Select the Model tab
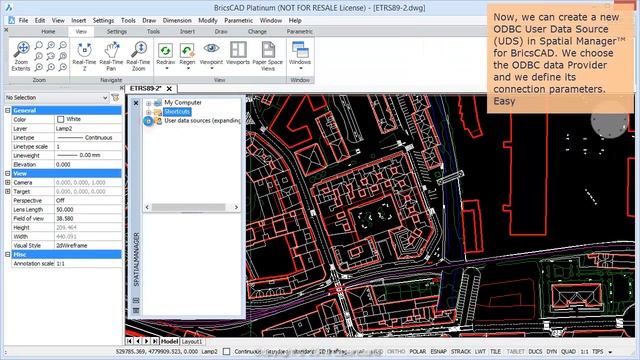Image resolution: width=640 pixels, height=360 pixels. click(x=169, y=341)
